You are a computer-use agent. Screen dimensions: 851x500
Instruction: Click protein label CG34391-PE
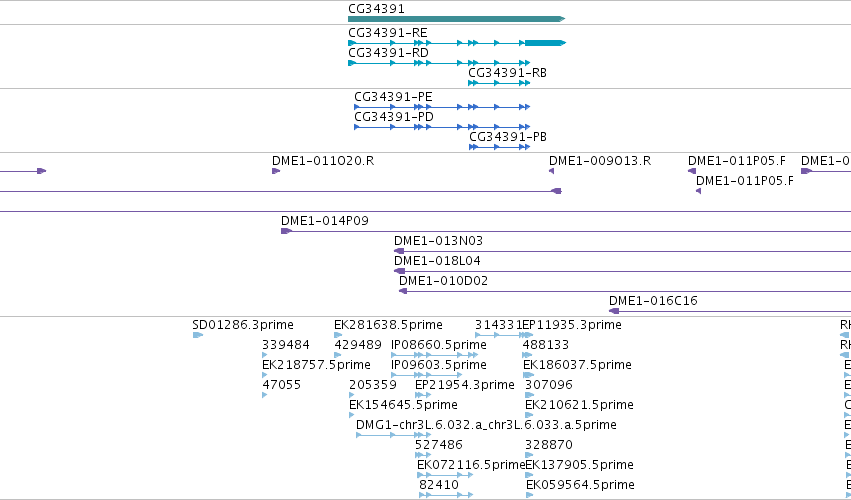coord(393,97)
